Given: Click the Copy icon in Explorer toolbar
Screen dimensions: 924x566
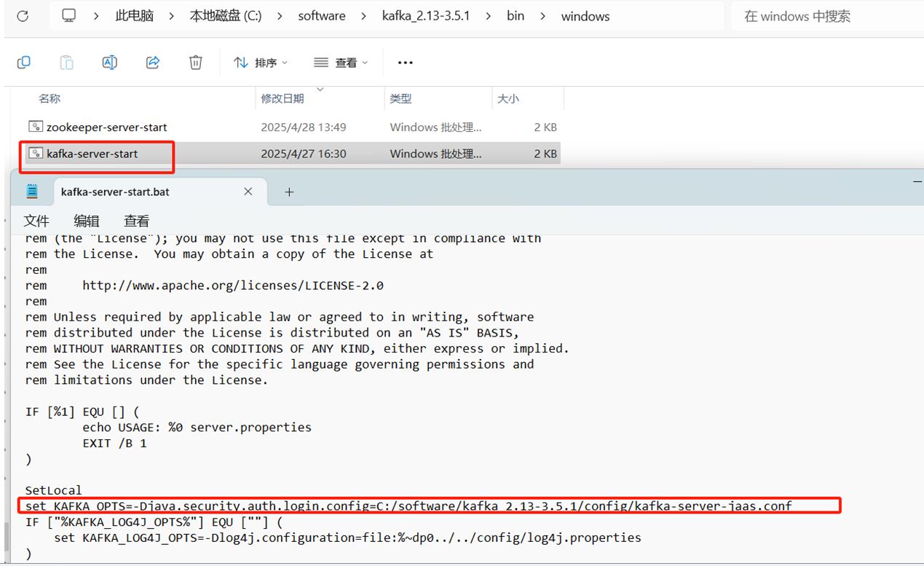Looking at the screenshot, I should point(23,63).
